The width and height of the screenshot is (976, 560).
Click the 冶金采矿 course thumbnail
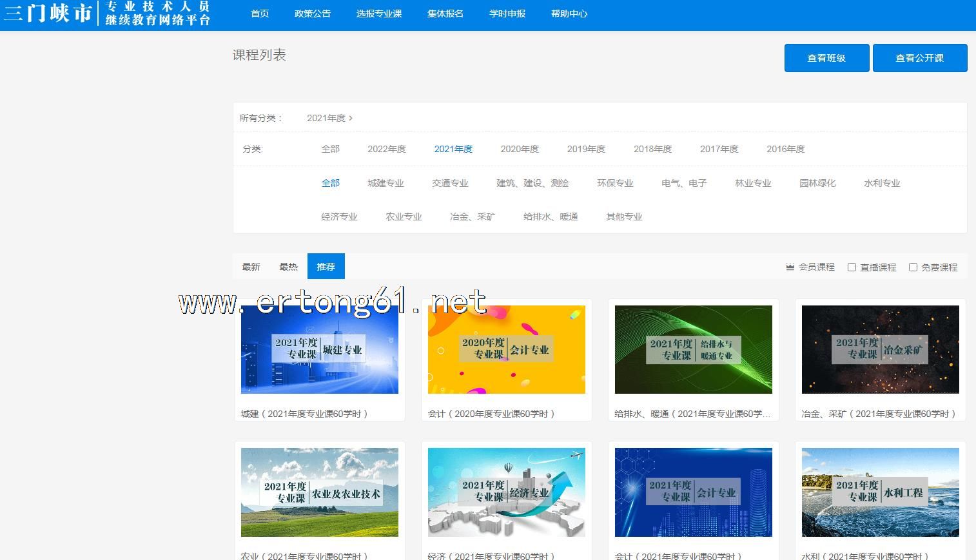pos(880,349)
